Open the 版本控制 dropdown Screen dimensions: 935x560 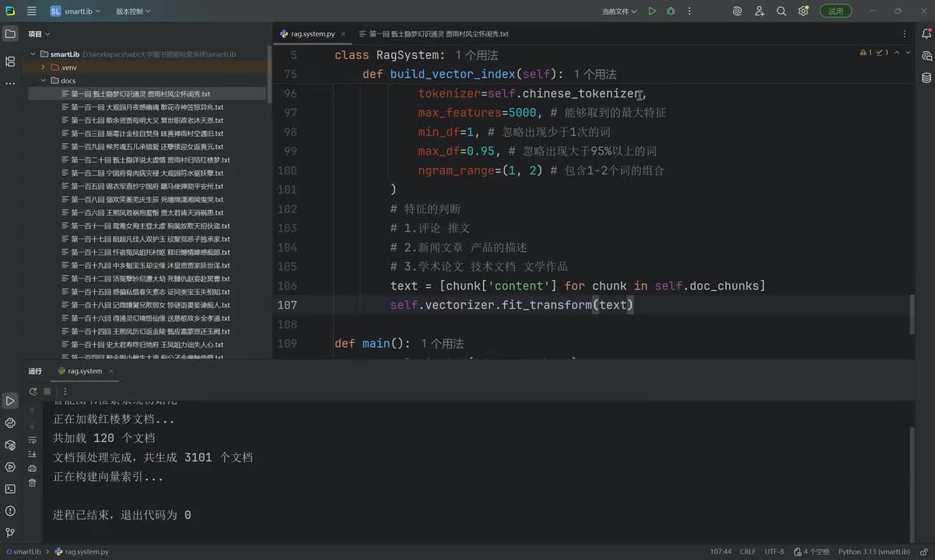pos(133,11)
